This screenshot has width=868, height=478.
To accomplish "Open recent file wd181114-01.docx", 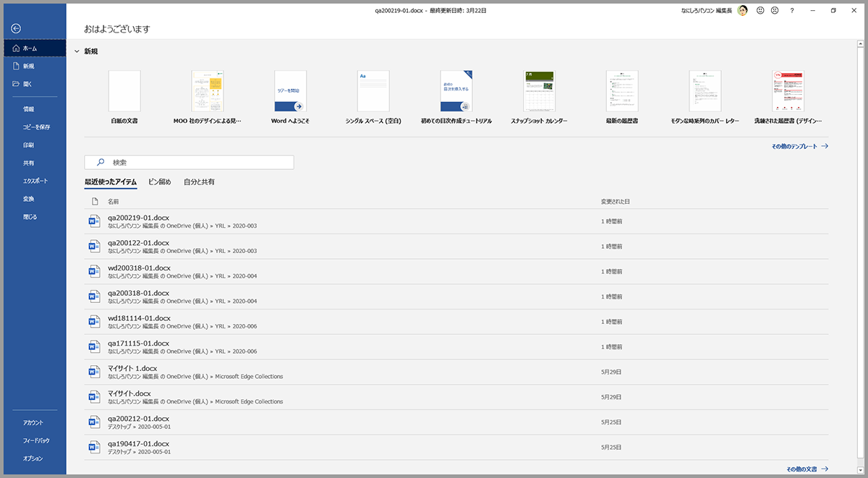I will click(x=456, y=322).
